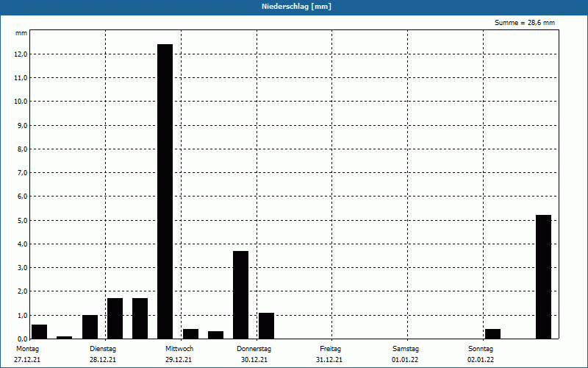The image size is (588, 368).
Task: Click the Samstag day label
Action: [x=406, y=349]
